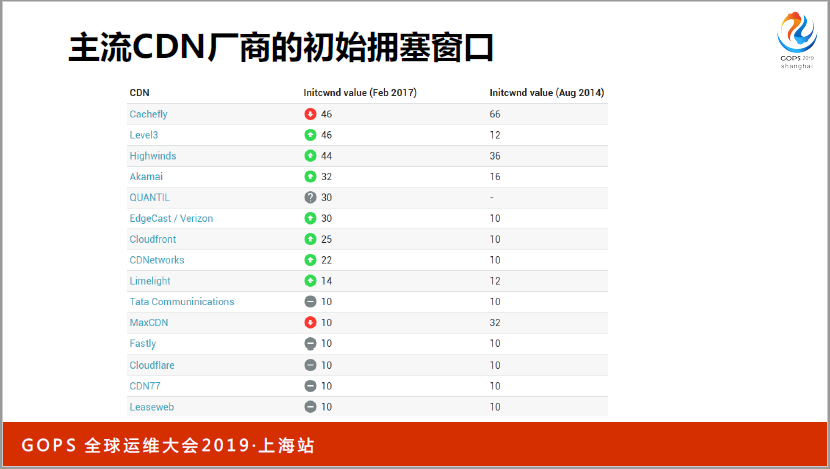
Task: Open the CDN77 link
Action: coord(145,386)
